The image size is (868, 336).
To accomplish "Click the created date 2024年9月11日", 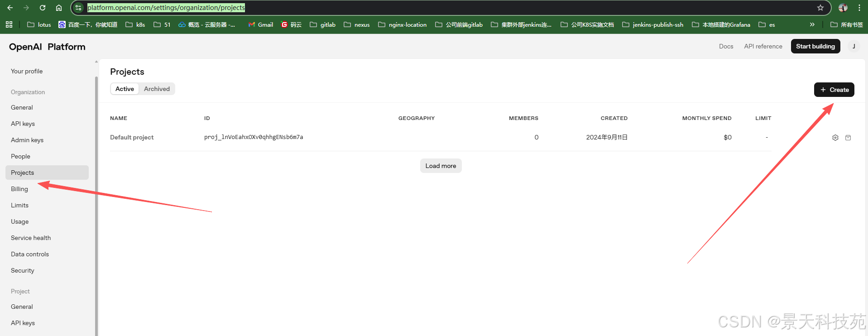I will [x=607, y=137].
